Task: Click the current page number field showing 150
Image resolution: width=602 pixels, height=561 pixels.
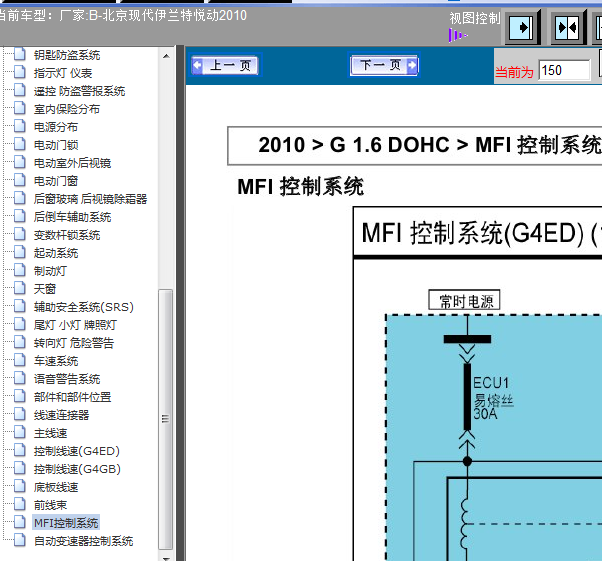Action: coord(564,70)
